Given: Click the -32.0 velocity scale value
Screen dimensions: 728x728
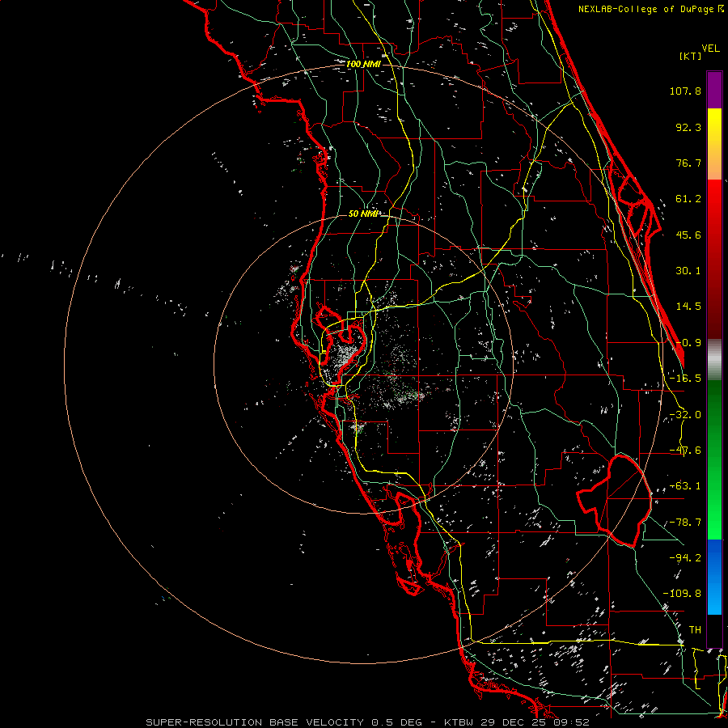Looking at the screenshot, I should pyautogui.click(x=685, y=415).
